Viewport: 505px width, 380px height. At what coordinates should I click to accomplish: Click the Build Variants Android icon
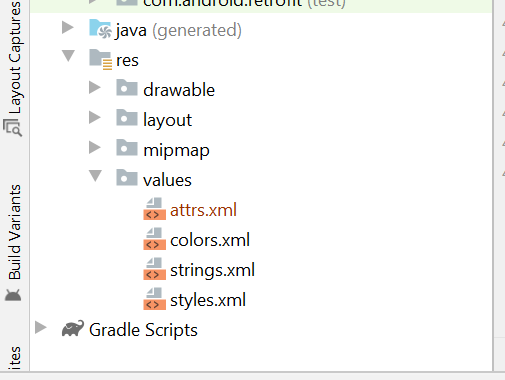click(x=13, y=295)
